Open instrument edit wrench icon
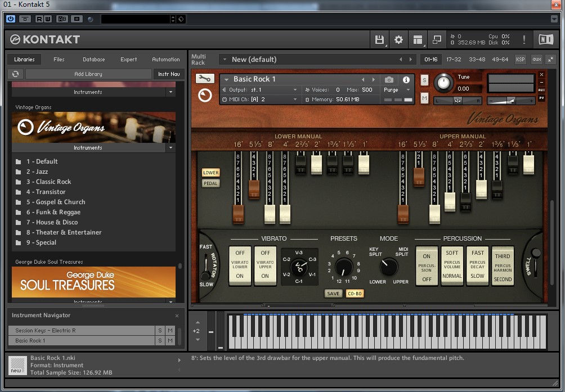The height and width of the screenshot is (392, 565). pyautogui.click(x=205, y=79)
